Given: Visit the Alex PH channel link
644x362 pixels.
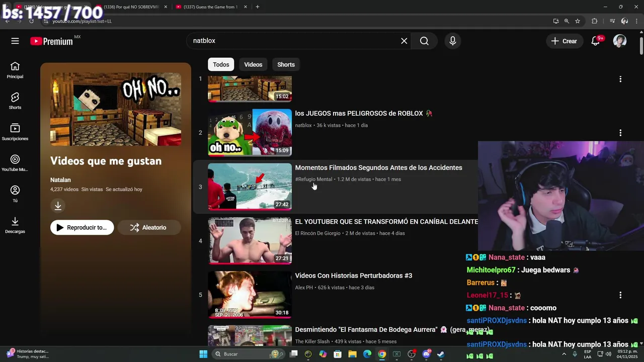Looking at the screenshot, I should (304, 288).
